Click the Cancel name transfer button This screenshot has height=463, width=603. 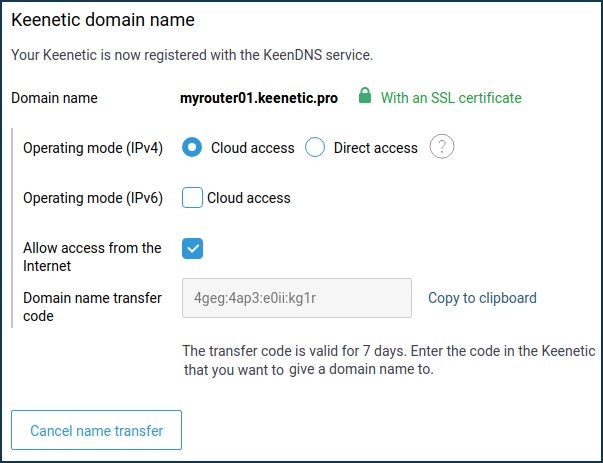point(96,430)
